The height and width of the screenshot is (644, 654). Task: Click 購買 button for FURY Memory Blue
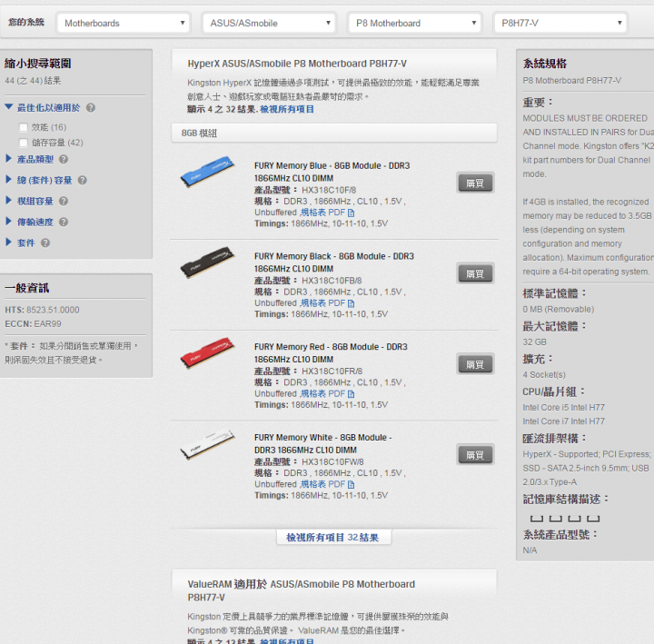(x=475, y=183)
